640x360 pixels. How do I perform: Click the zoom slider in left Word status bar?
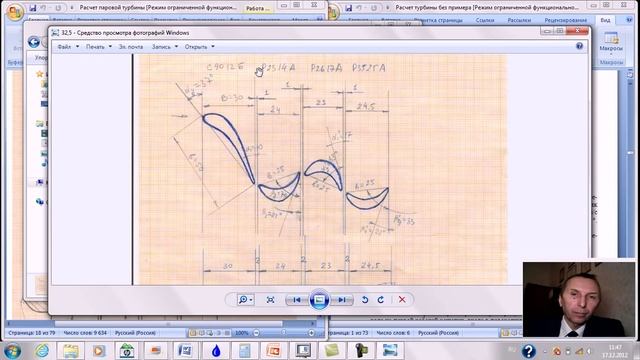point(284,333)
